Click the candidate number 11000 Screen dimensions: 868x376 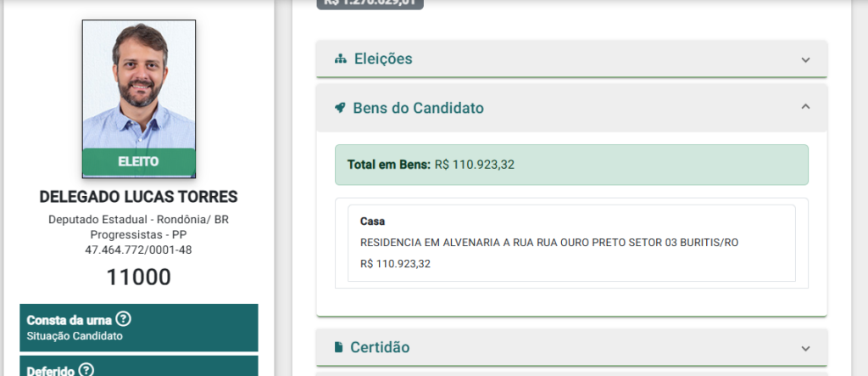point(138,278)
